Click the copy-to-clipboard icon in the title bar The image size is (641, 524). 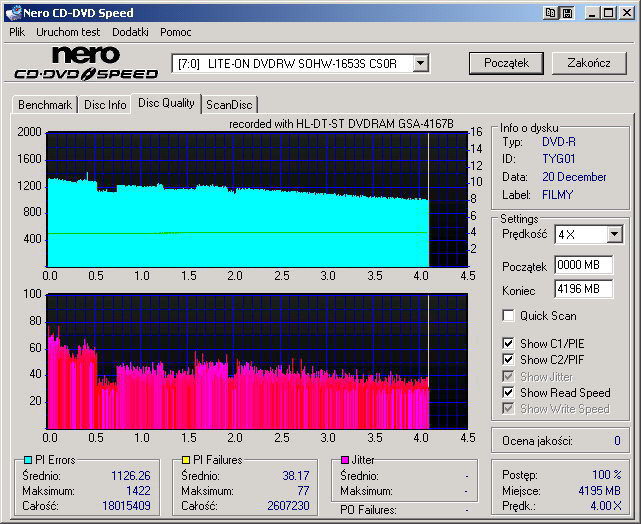tap(551, 13)
